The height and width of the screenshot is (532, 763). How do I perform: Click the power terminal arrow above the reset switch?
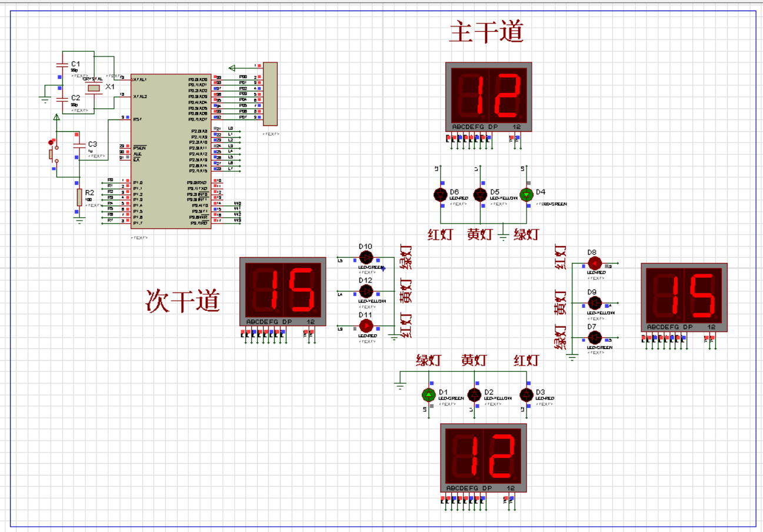tap(56, 118)
